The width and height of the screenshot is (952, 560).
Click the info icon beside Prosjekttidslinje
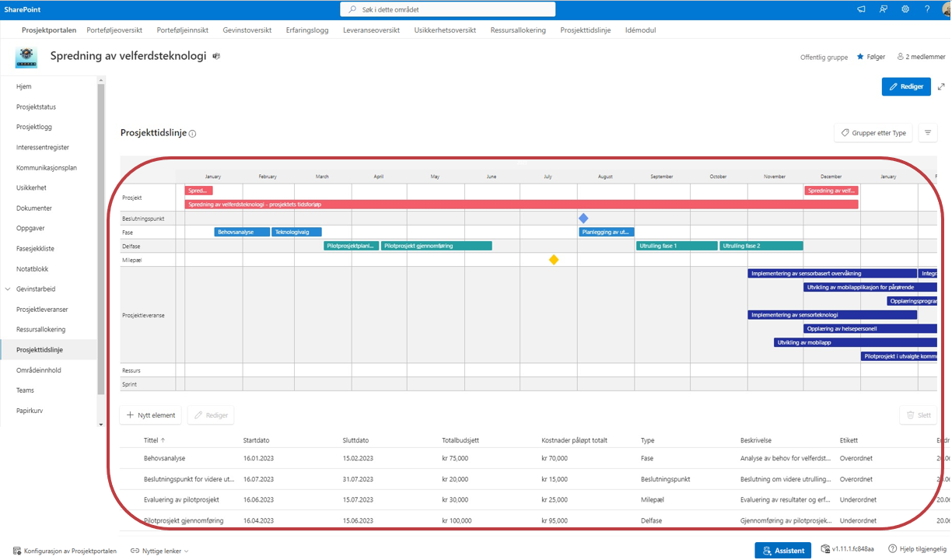coord(193,134)
